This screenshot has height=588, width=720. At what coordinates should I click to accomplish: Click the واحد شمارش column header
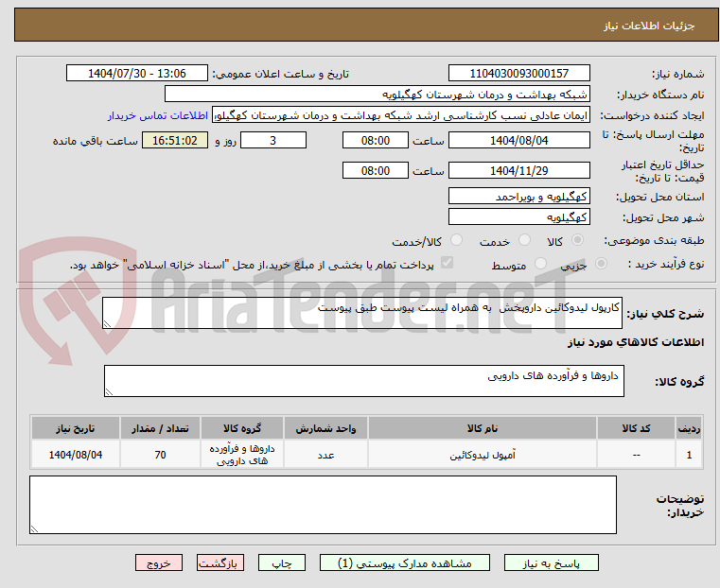point(325,428)
